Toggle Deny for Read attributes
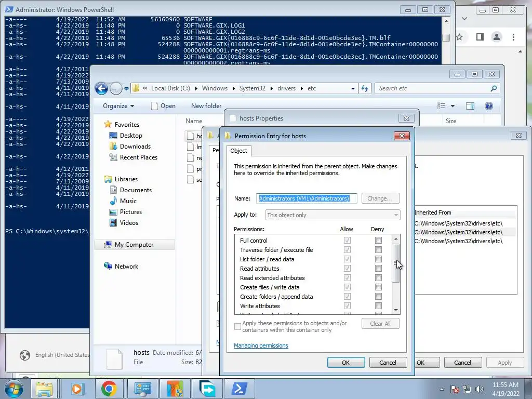This screenshot has height=399, width=532. [x=378, y=269]
